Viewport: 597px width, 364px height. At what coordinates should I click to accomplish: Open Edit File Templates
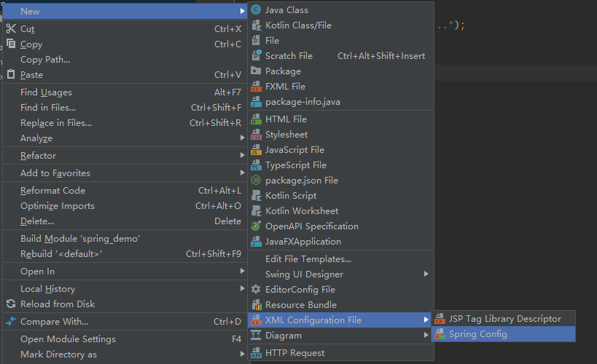click(308, 259)
